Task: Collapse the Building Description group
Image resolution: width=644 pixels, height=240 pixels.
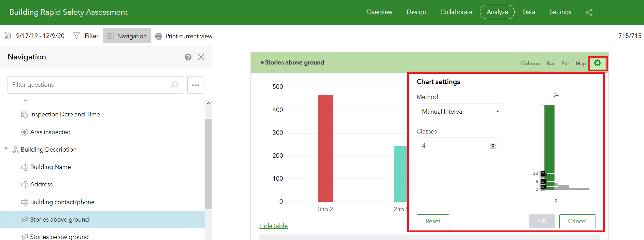Action: [6, 149]
